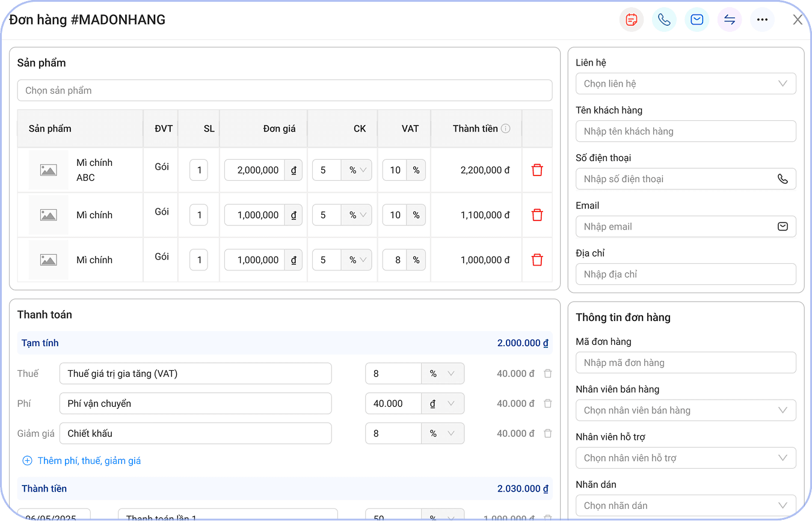The width and height of the screenshot is (812, 521).
Task: Click info icon beside Thành tiền column
Action: pos(506,129)
